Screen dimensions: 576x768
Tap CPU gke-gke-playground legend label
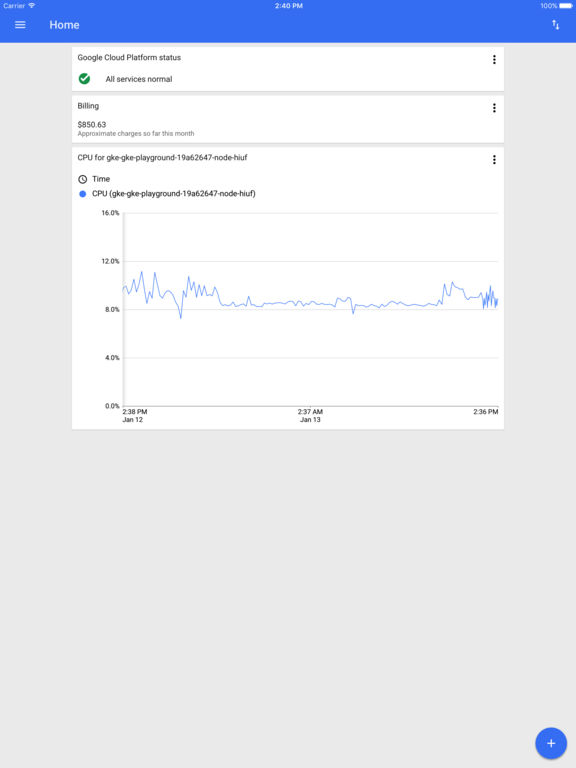click(x=174, y=193)
